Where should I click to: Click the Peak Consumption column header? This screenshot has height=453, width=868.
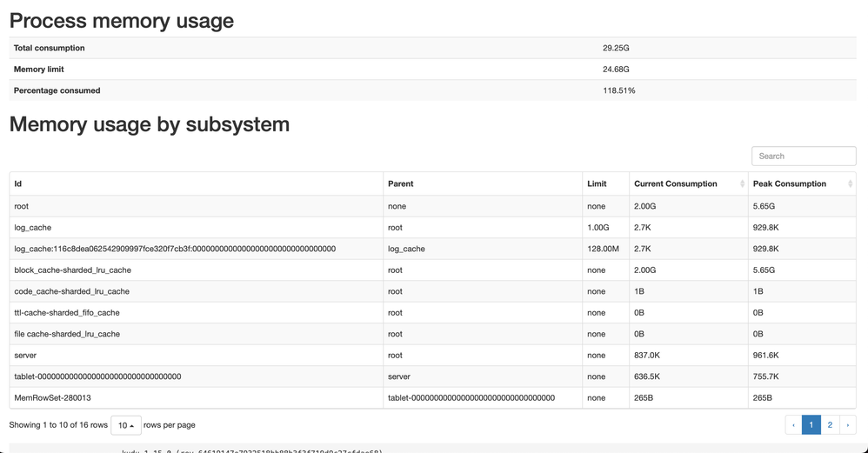pos(790,184)
